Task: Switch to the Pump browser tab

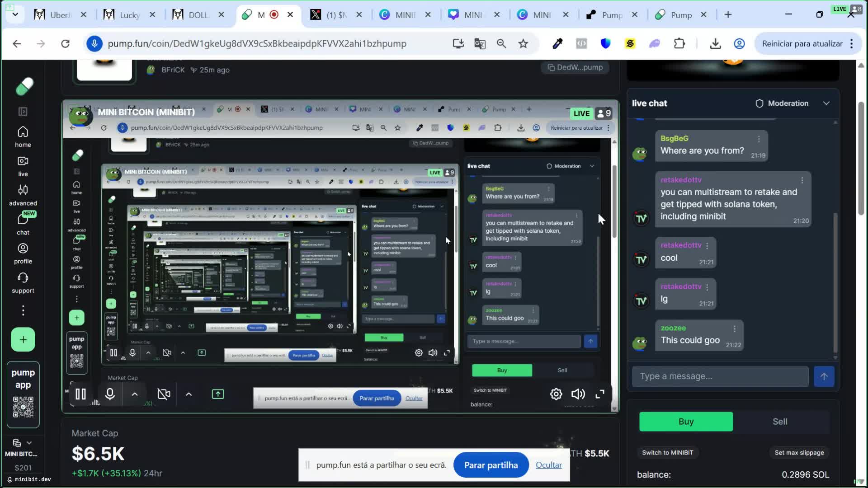Action: pyautogui.click(x=681, y=15)
